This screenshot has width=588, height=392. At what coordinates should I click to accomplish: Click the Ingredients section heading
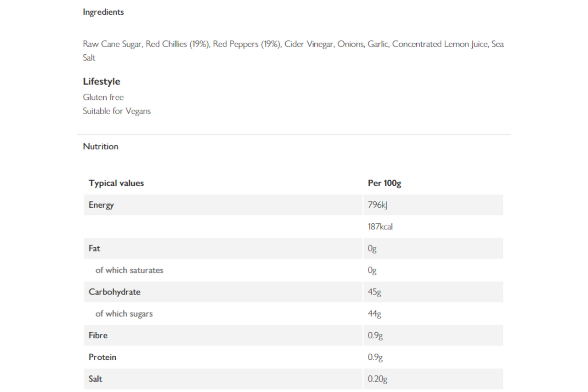tap(103, 12)
